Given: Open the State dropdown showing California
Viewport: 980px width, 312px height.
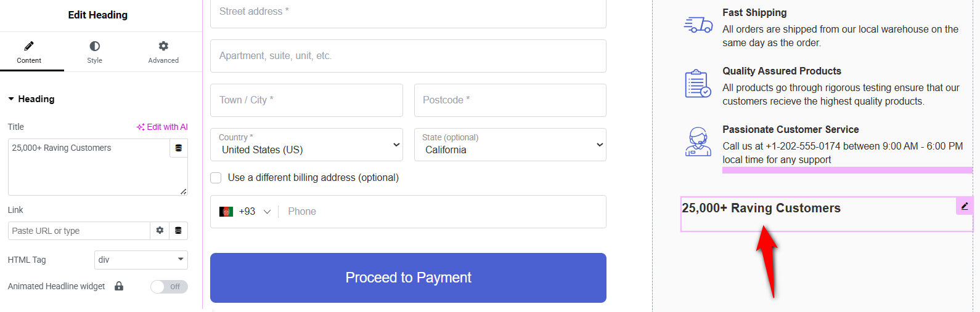Looking at the screenshot, I should click(510, 145).
